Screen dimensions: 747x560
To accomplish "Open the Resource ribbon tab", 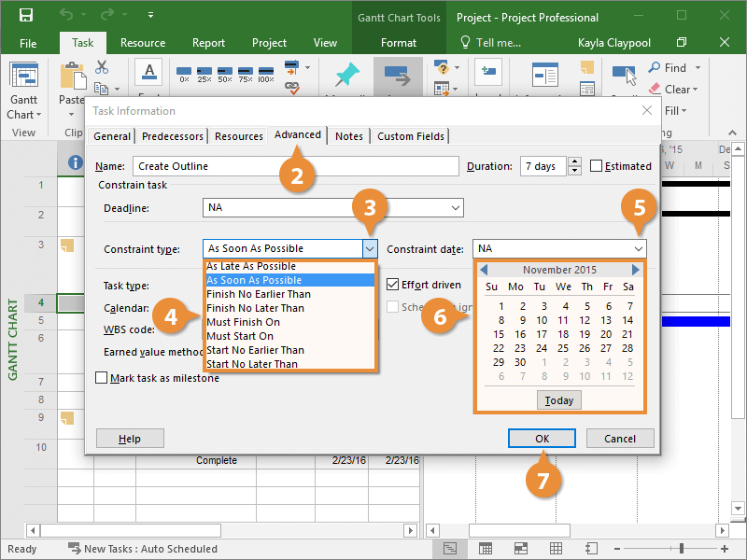I will click(143, 43).
